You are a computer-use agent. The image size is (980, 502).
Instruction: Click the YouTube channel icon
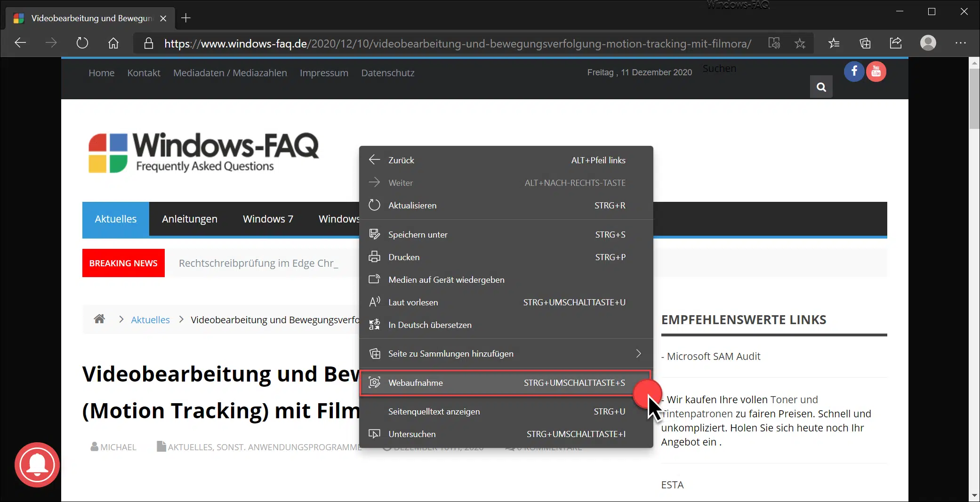coord(876,72)
